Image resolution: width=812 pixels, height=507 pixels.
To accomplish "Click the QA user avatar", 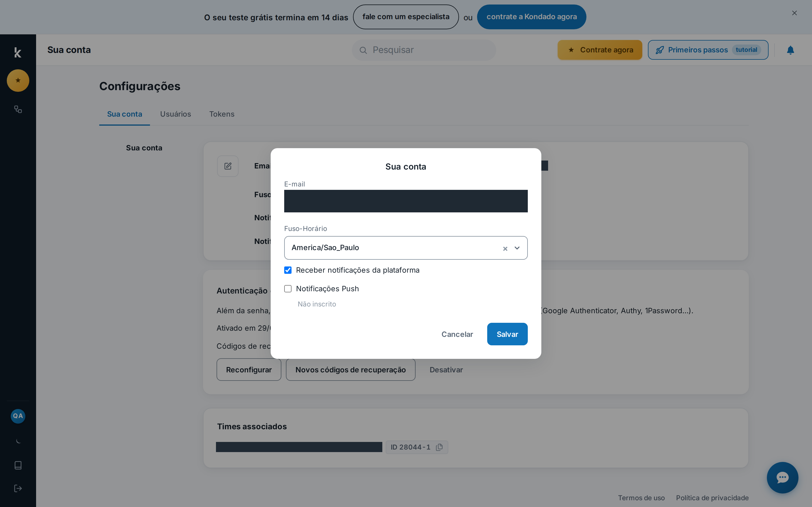I will click(18, 416).
